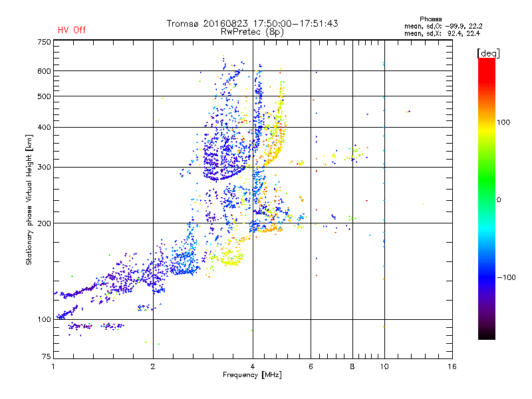Image resolution: width=532 pixels, height=399 pixels.
Task: Click the colorbar tick label '100'
Action: click(x=503, y=122)
